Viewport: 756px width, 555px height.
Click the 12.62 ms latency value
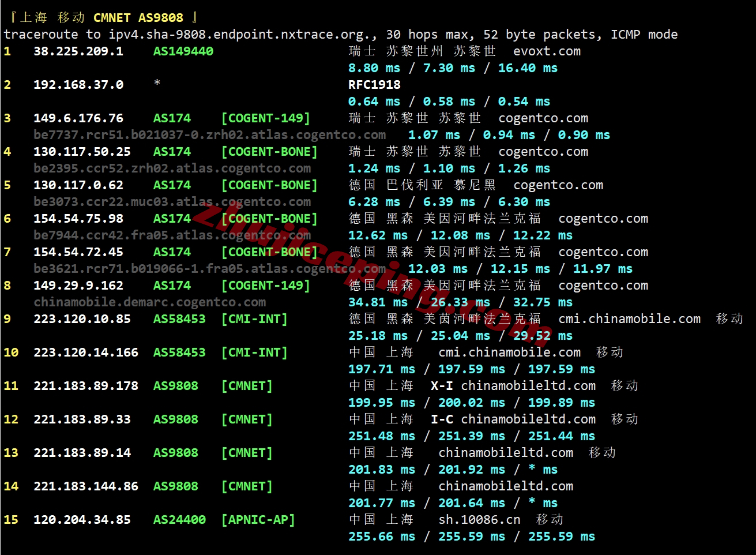[378, 235]
